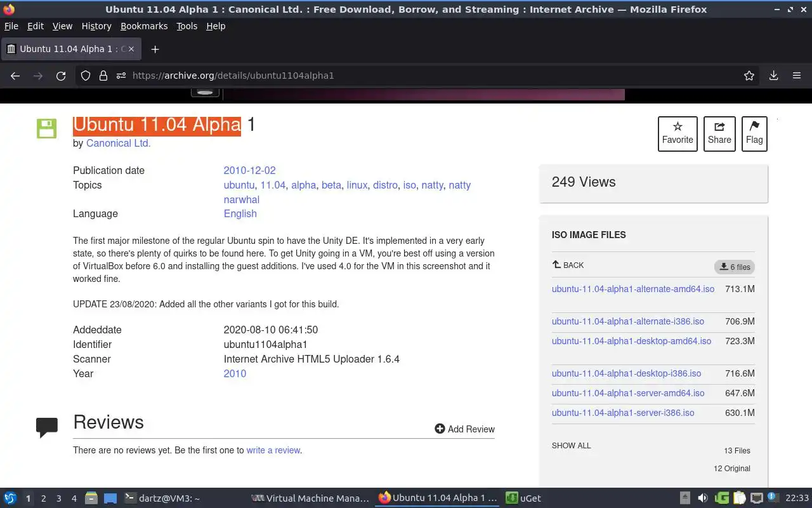
Task: Click the Add Review plus icon
Action: point(440,429)
